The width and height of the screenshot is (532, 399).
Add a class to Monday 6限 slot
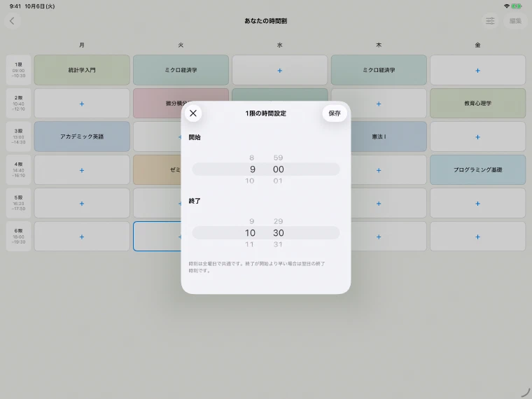pyautogui.click(x=82, y=237)
